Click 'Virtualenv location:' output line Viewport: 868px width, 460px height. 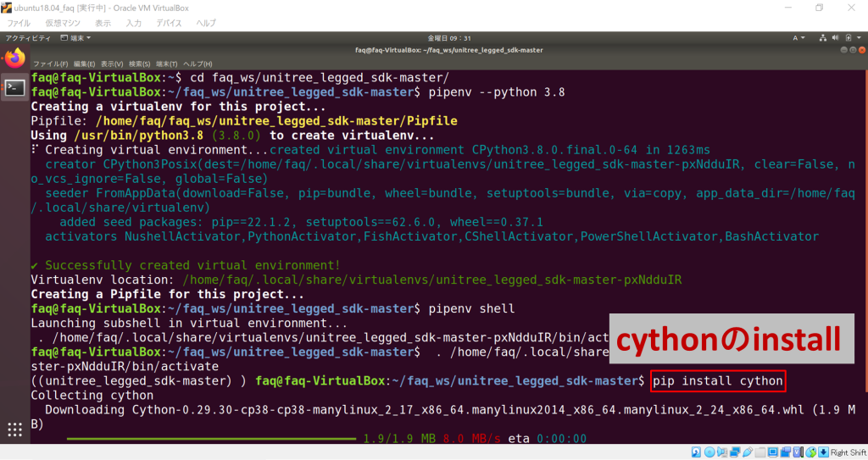coord(356,280)
